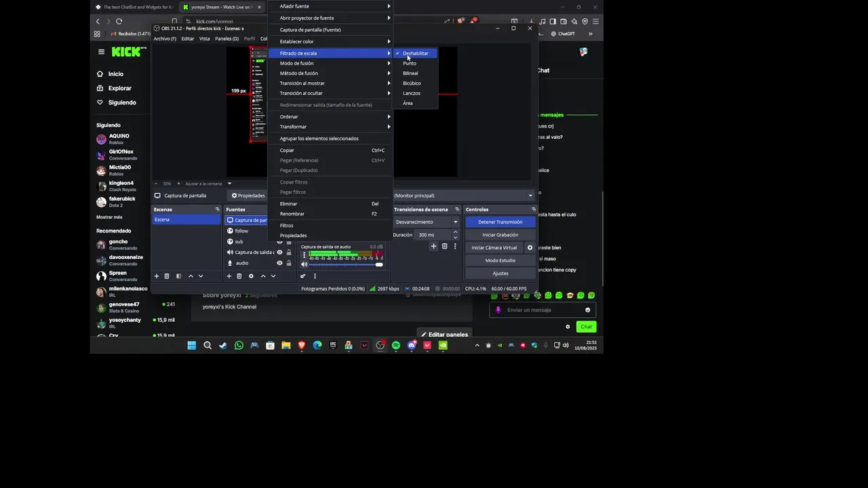Open Spotify from the Windows taskbar
The image size is (868, 488).
pos(396,345)
